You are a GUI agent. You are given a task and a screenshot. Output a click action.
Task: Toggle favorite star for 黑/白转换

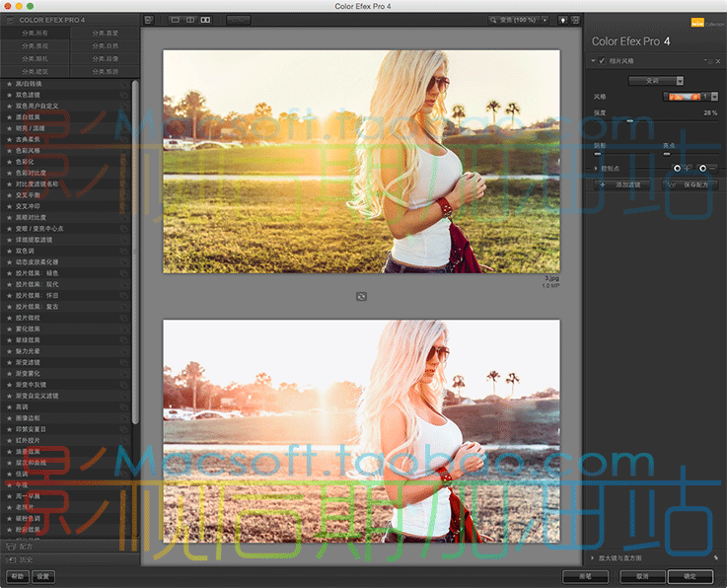point(9,84)
